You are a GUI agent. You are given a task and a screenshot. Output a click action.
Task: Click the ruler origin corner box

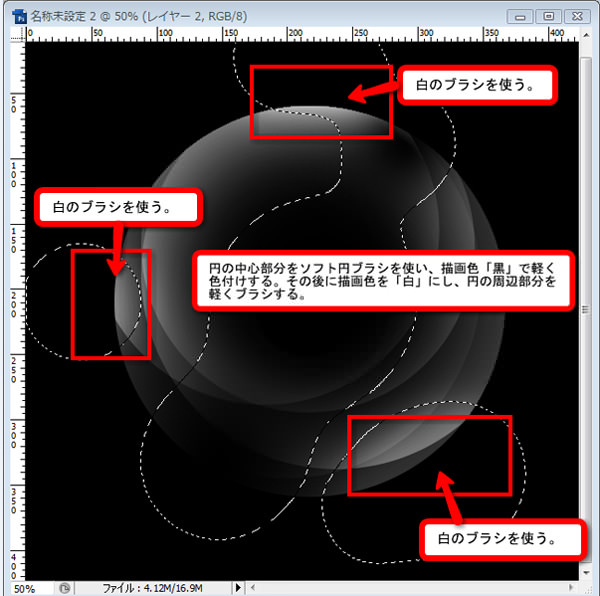(16, 34)
